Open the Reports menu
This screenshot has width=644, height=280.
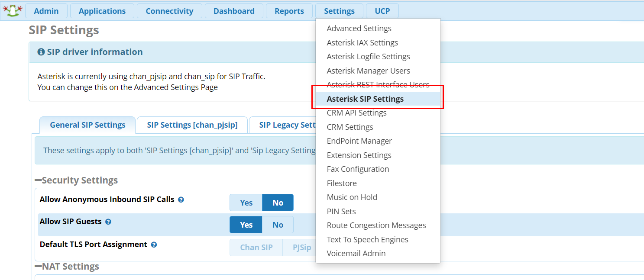289,11
